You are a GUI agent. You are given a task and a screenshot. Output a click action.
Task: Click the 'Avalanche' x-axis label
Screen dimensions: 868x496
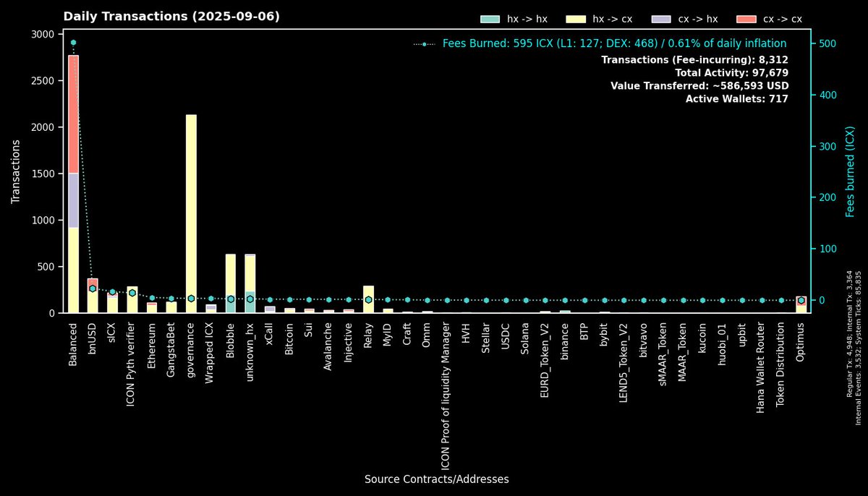329,346
